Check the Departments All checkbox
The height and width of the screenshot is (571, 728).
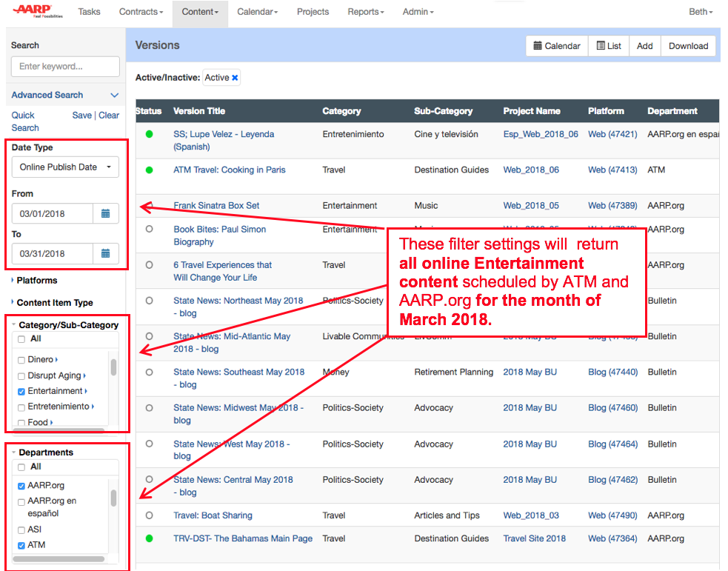pos(21,467)
